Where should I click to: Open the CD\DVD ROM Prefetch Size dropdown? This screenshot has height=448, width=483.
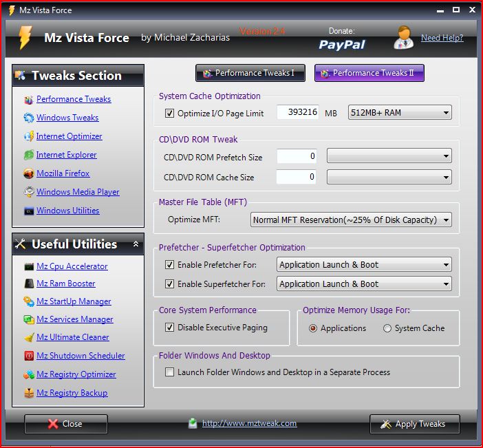click(389, 156)
